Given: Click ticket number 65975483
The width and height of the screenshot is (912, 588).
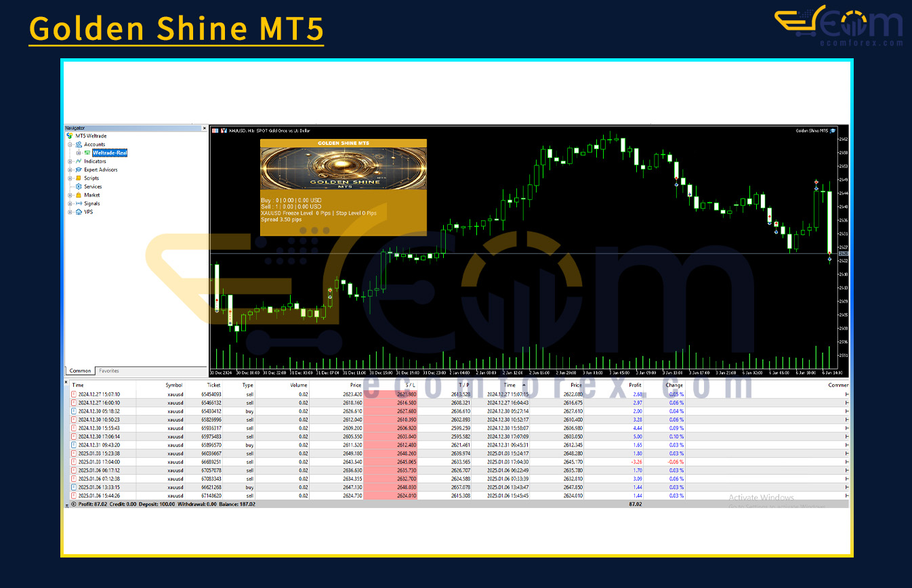Looking at the screenshot, I should pyautogui.click(x=211, y=436).
